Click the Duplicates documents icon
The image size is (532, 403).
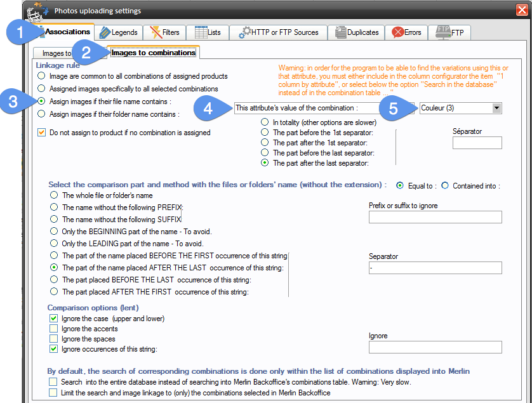coord(340,32)
